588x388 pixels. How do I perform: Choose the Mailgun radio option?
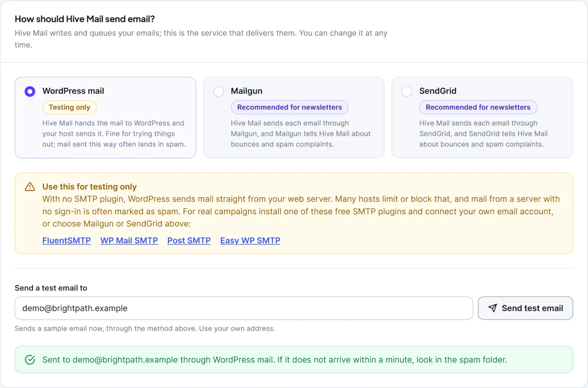[x=219, y=91]
